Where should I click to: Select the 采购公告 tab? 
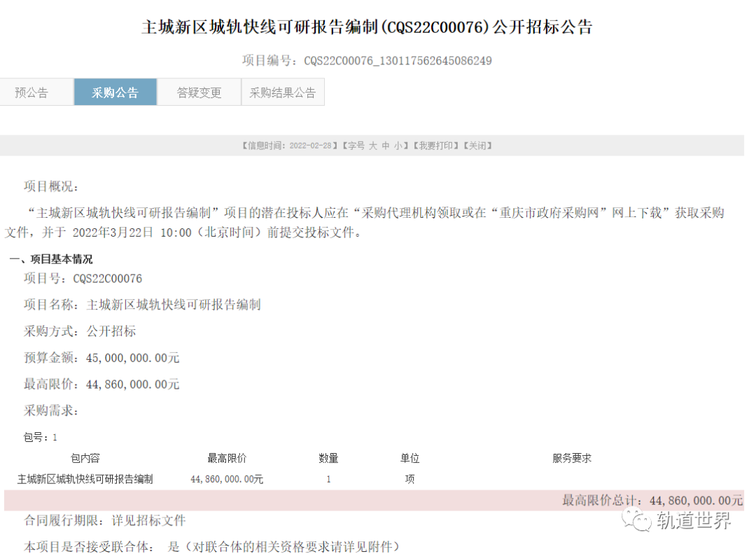115,92
